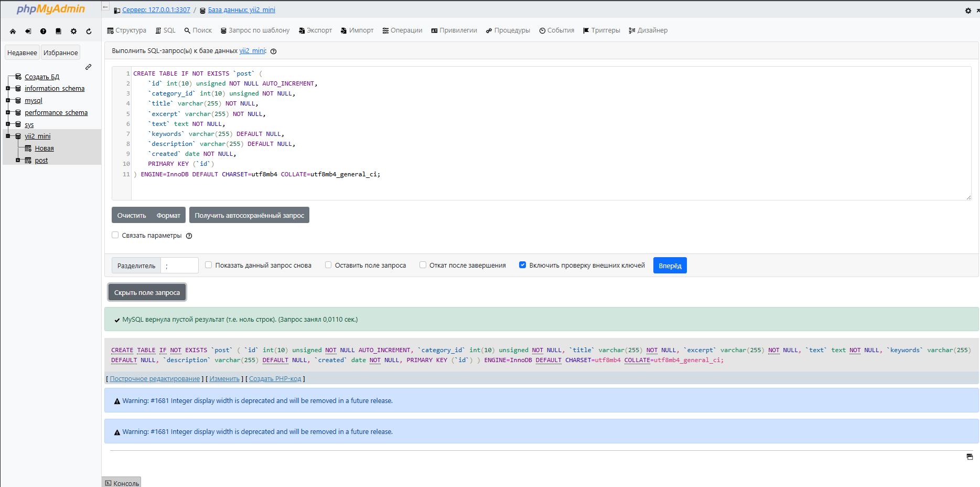980x487 pixels.
Task: Open phpMyAdmin home icon
Action: point(13,31)
